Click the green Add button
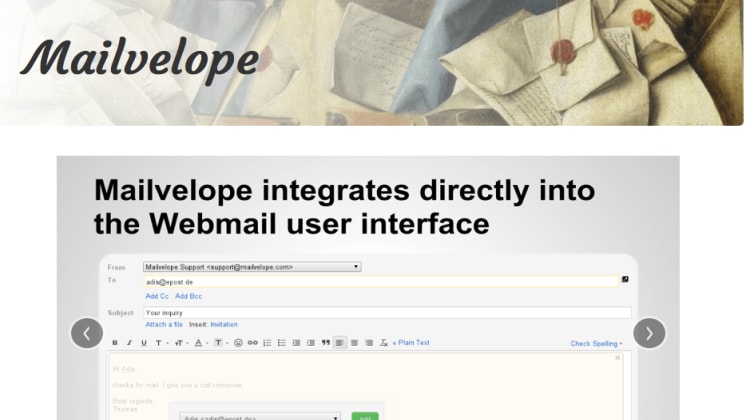This screenshot has height=420, width=750. click(x=365, y=416)
